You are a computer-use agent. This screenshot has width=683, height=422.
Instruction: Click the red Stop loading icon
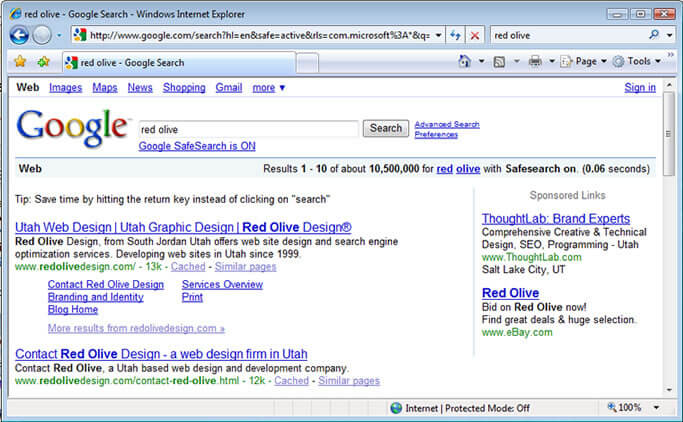475,35
